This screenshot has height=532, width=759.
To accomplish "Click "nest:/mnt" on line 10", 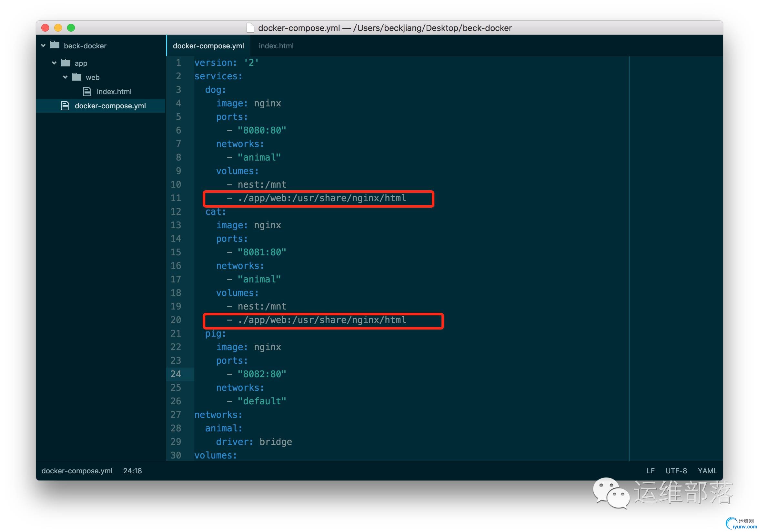I will tap(262, 184).
